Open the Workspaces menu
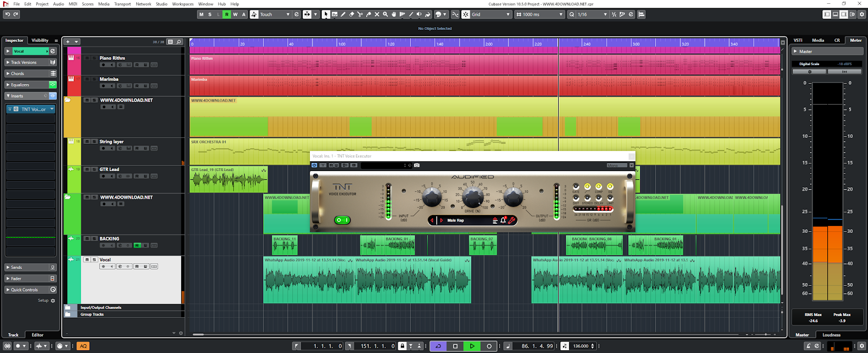868x353 pixels. coord(183,4)
